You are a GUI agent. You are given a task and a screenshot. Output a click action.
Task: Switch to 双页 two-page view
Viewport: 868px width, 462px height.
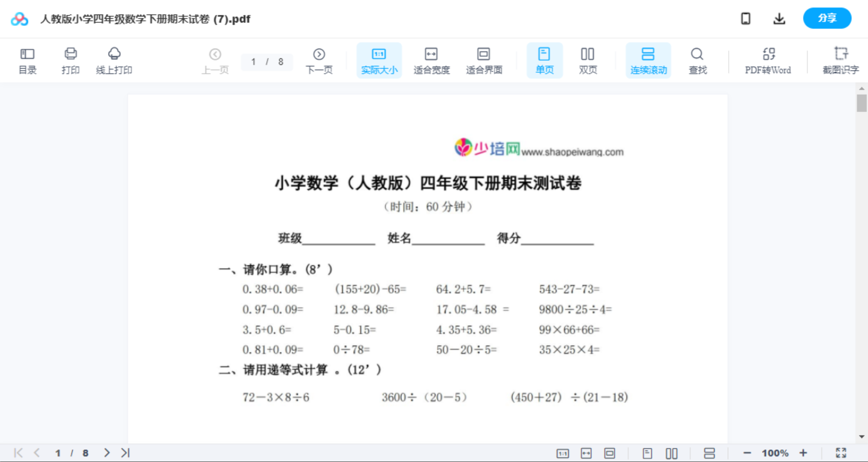(x=588, y=60)
